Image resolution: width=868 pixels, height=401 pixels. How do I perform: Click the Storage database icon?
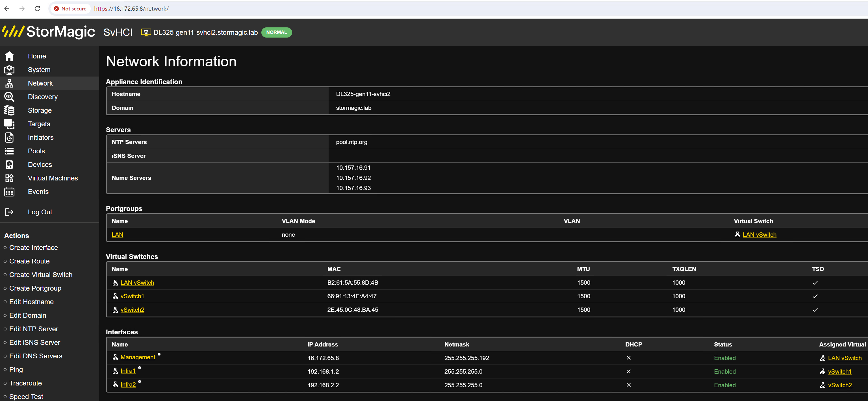[9, 110]
